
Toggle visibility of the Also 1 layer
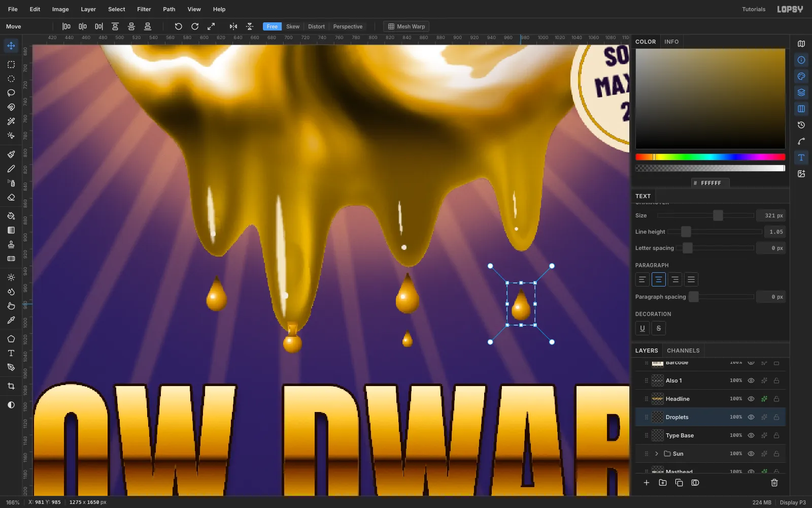pyautogui.click(x=751, y=380)
